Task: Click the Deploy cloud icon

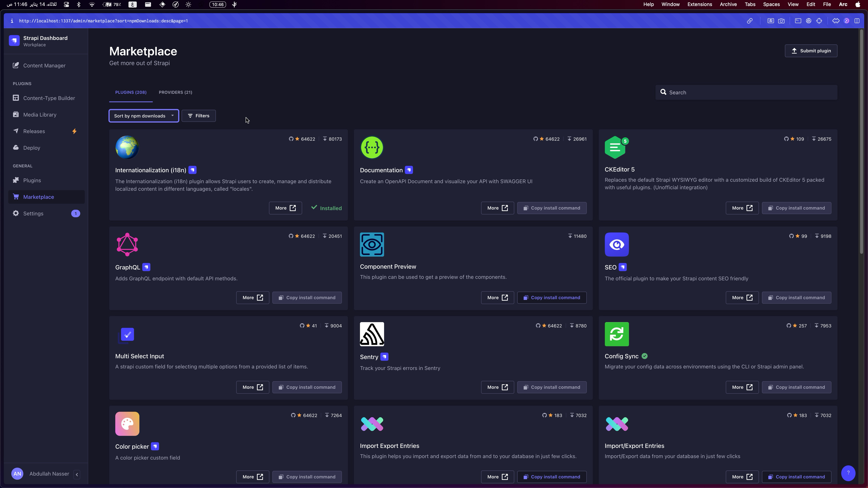Action: [16, 148]
